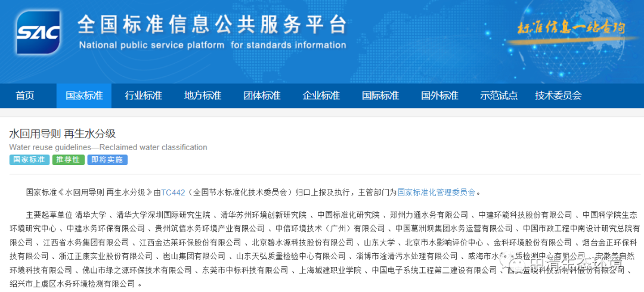
Task: Open the 国际标准 menu item
Action: coord(380,96)
